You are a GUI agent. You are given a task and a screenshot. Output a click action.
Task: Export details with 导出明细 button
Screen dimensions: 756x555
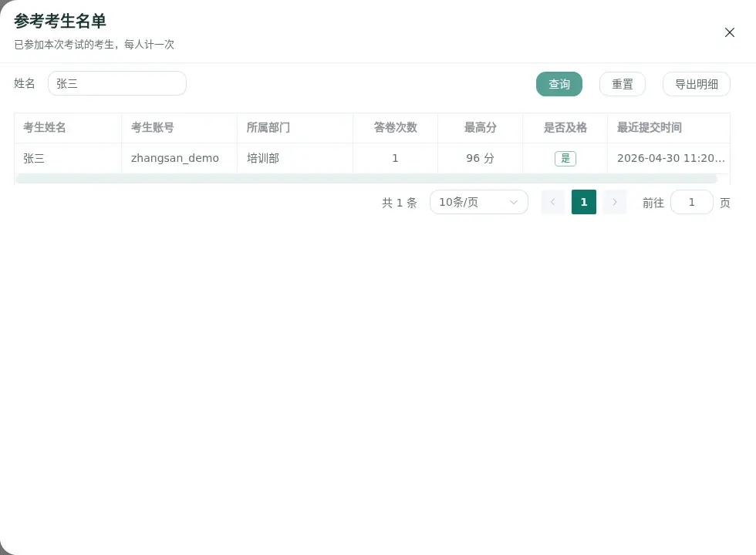coord(697,84)
